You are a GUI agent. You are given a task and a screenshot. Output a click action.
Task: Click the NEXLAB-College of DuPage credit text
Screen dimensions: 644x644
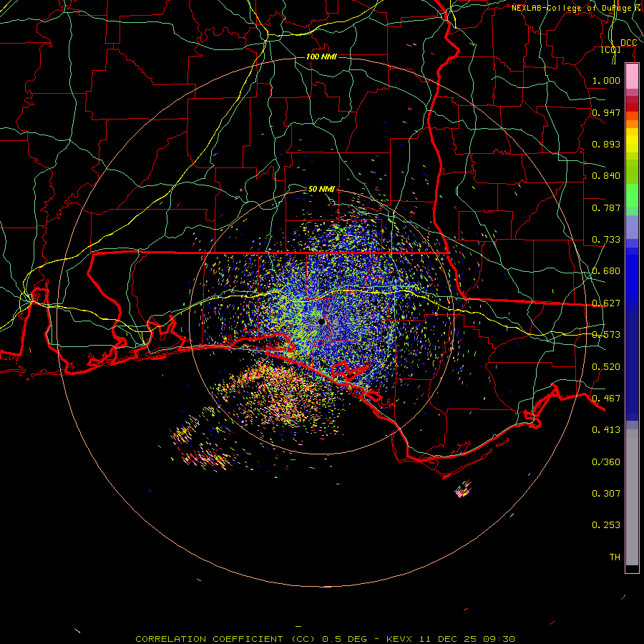pyautogui.click(x=576, y=8)
